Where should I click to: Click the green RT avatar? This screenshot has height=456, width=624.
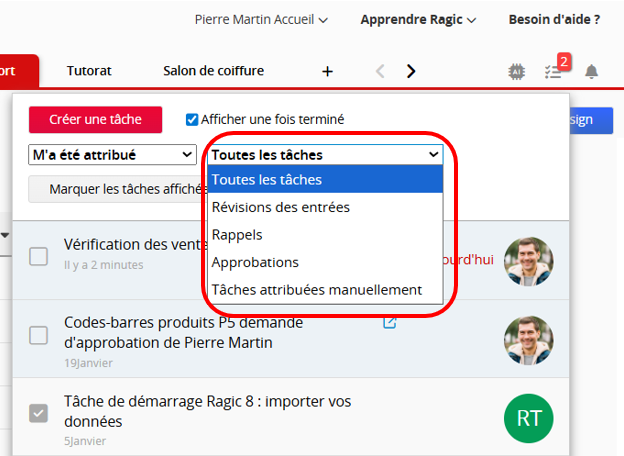[528, 416]
